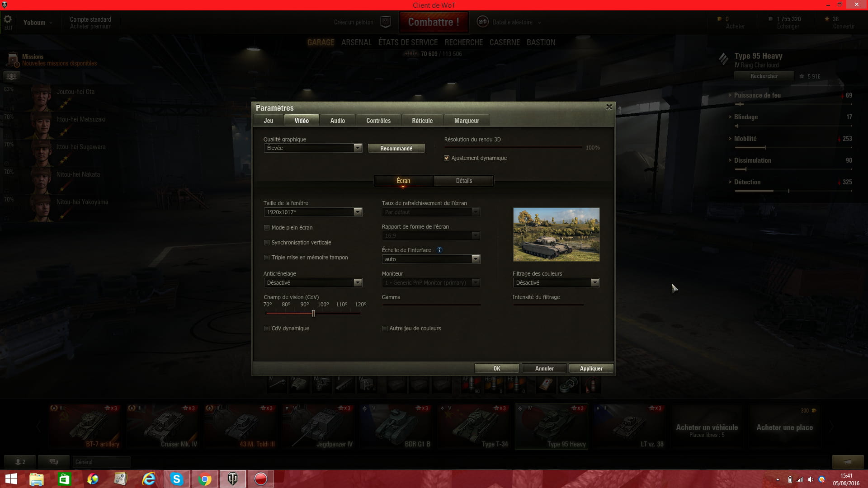
Task: Select the BDR G1 B tank
Action: pyautogui.click(x=396, y=426)
